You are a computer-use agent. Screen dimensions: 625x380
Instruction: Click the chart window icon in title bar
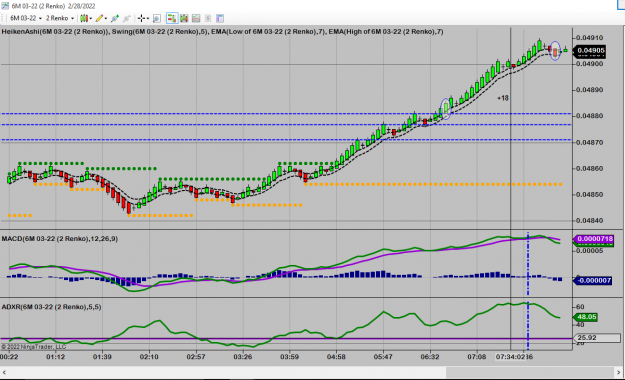tap(5, 6)
